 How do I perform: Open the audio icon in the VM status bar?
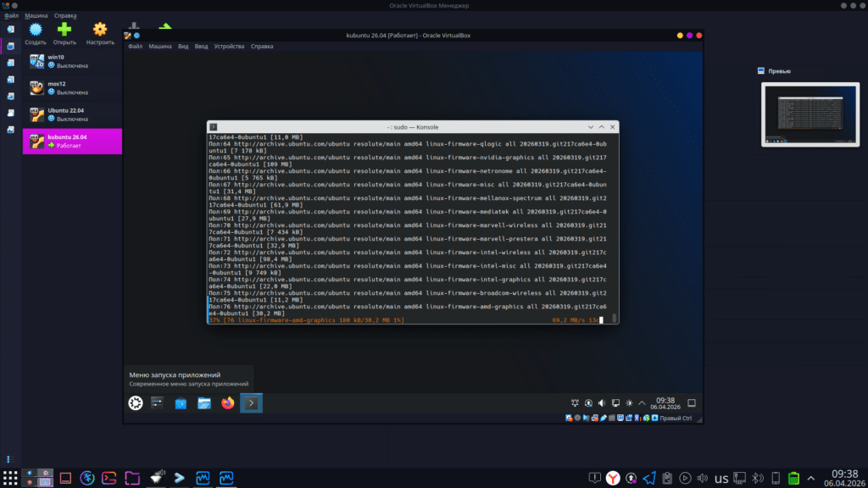587,416
